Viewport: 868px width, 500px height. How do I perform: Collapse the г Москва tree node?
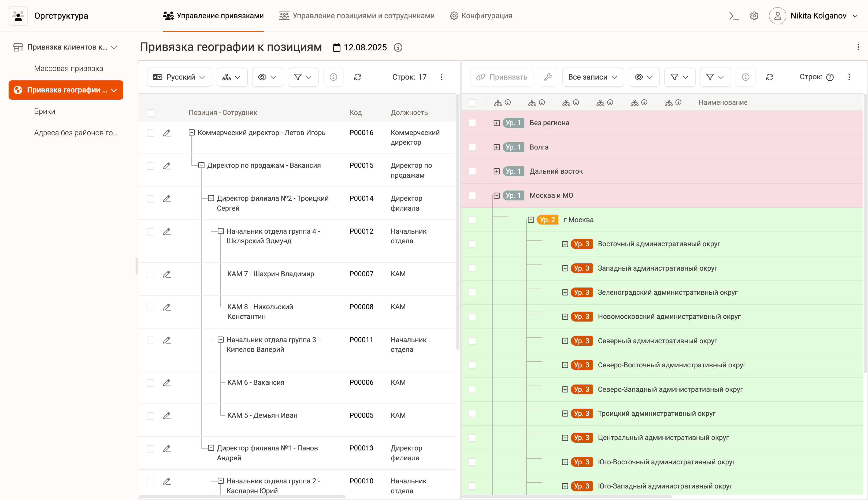point(531,220)
